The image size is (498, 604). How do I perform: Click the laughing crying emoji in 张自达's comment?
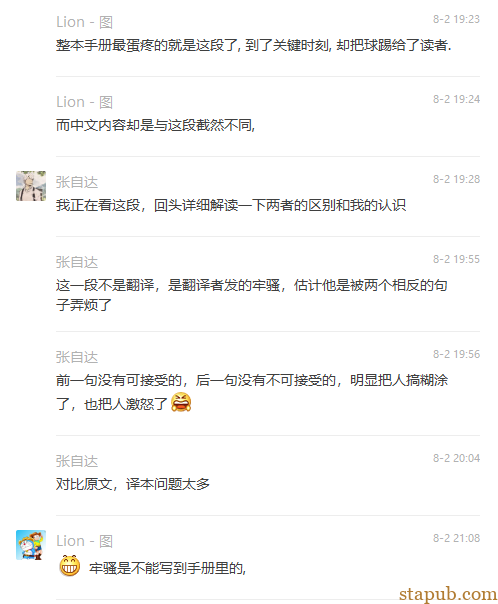(x=181, y=403)
